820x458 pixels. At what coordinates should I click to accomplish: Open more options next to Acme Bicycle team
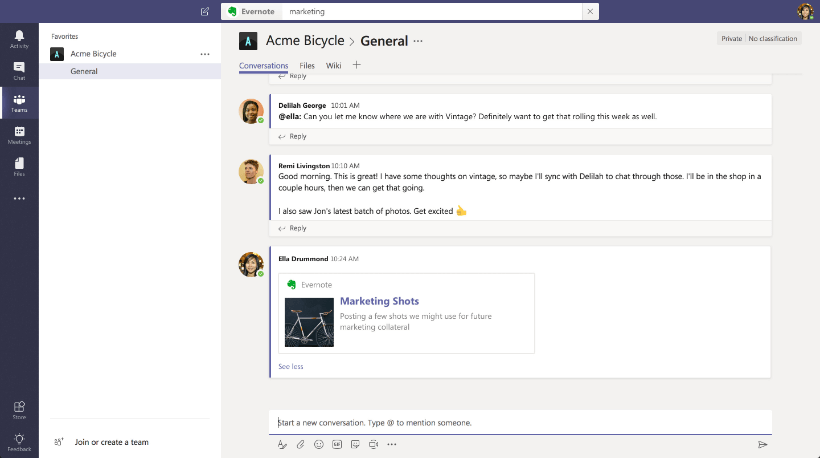(x=205, y=54)
